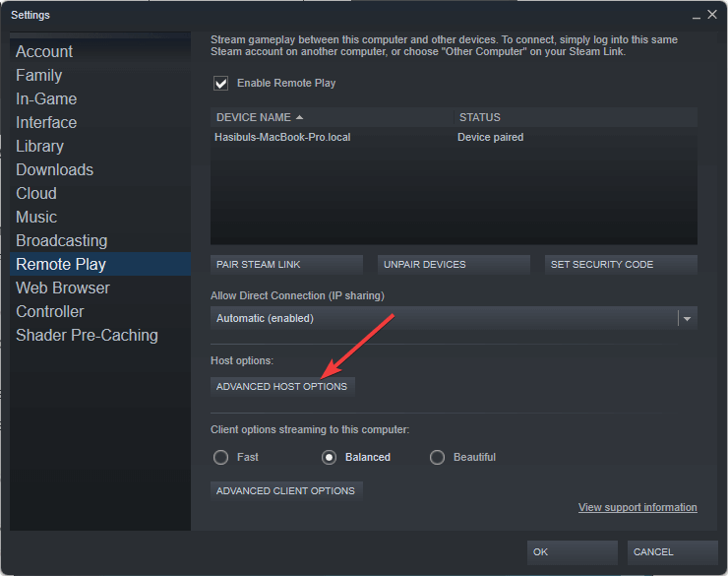The height and width of the screenshot is (576, 728).
Task: Toggle the Enable Remote Play checkbox
Action: tap(221, 83)
